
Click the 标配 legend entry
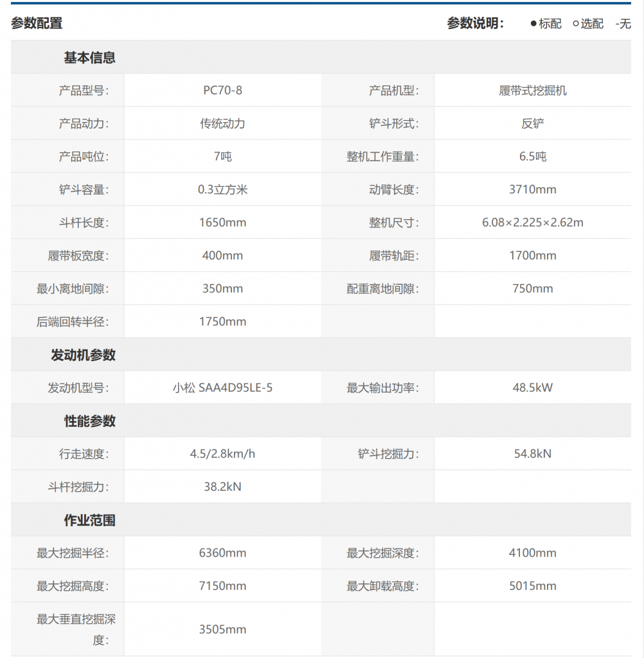(546, 24)
